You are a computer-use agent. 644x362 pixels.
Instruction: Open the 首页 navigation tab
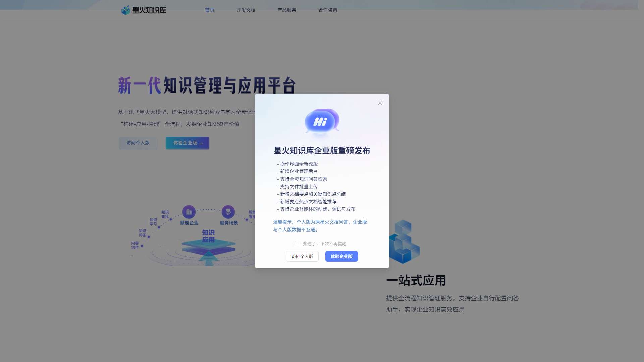pos(210,10)
